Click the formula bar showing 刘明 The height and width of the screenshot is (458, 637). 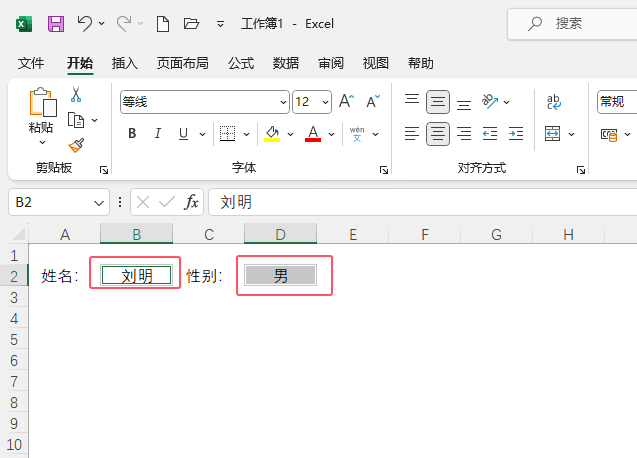tap(422, 202)
